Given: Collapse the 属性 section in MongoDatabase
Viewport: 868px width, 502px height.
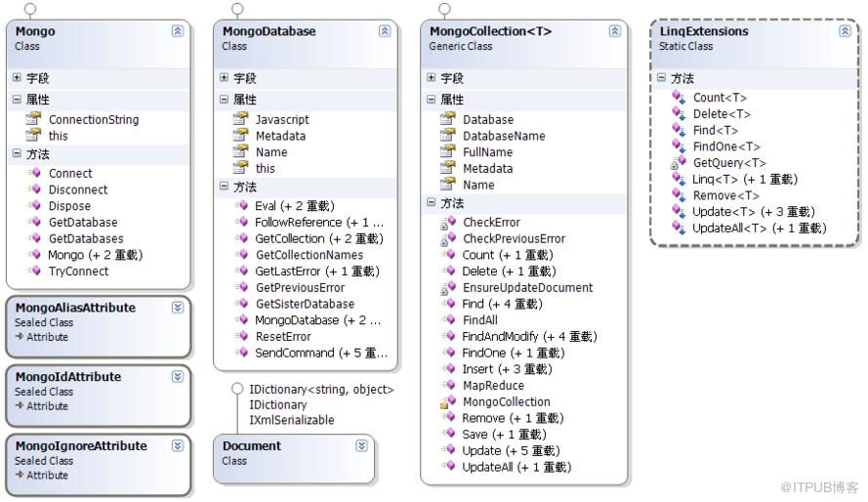Looking at the screenshot, I should click(x=224, y=99).
